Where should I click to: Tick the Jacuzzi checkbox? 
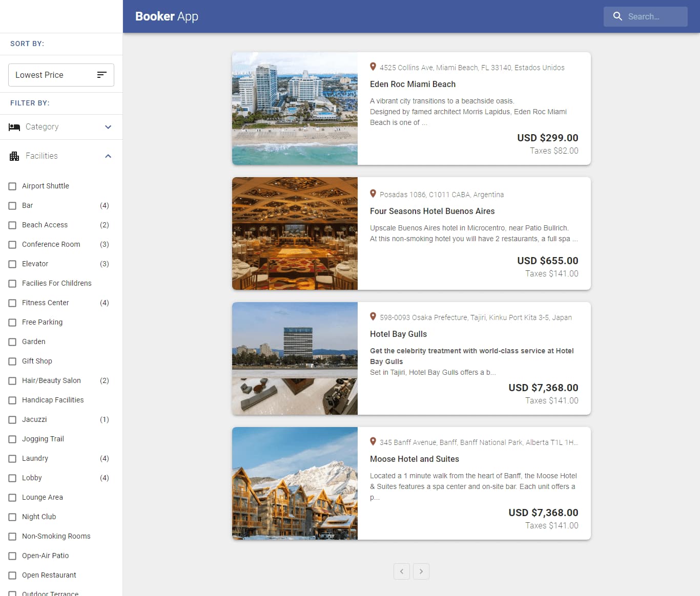click(12, 420)
